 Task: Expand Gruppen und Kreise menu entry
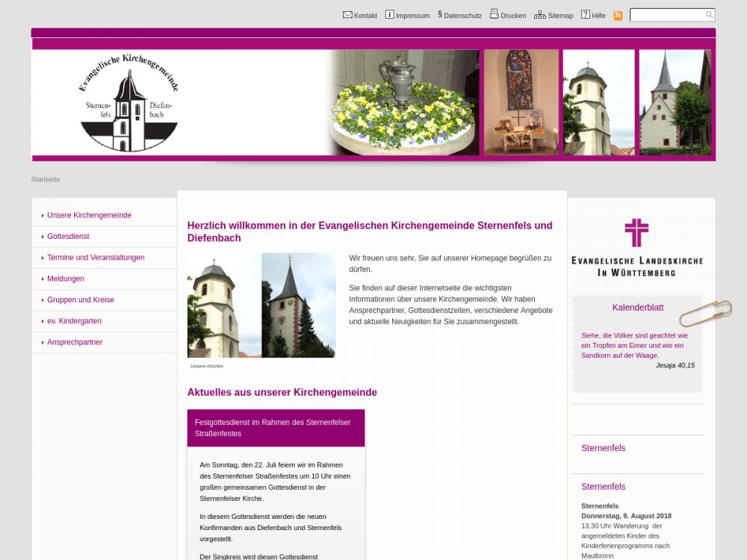[x=81, y=299]
